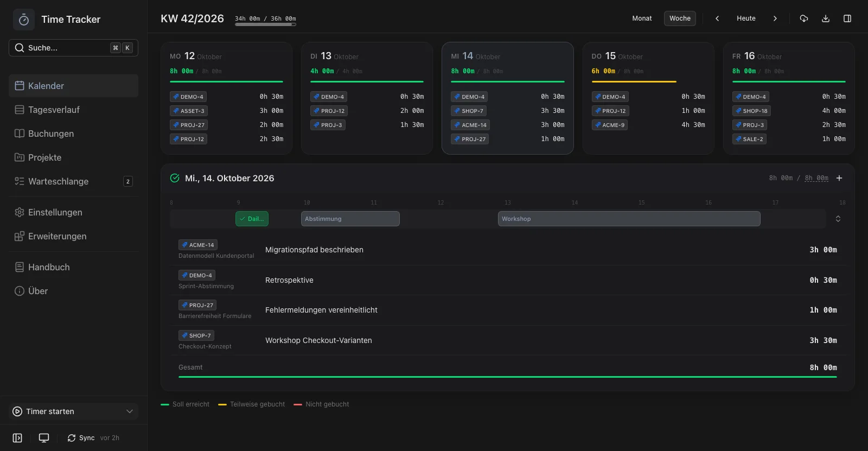Viewport: 868px width, 451px height.
Task: Click the Daily event in the timeline
Action: tap(252, 219)
